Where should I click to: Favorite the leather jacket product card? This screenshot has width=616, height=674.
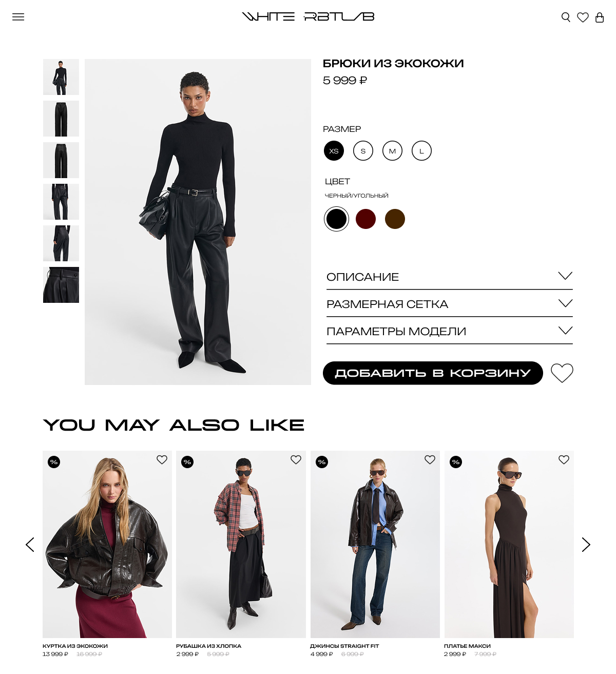pos(162,460)
